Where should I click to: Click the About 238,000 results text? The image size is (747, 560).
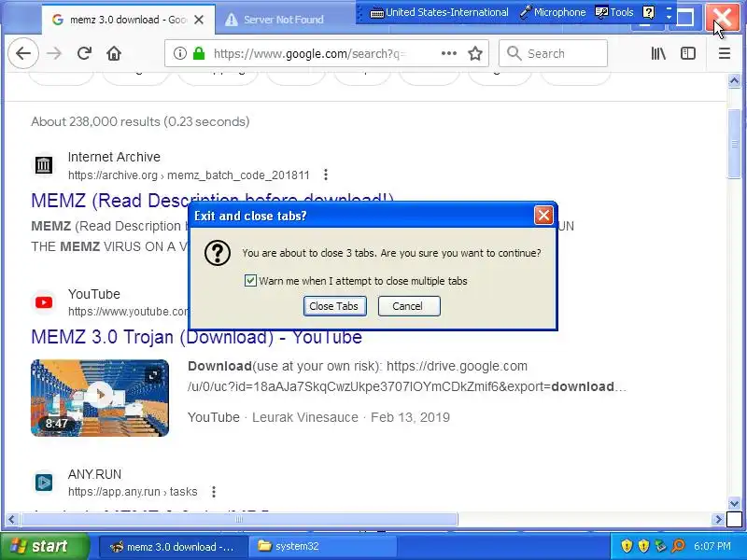140,122
